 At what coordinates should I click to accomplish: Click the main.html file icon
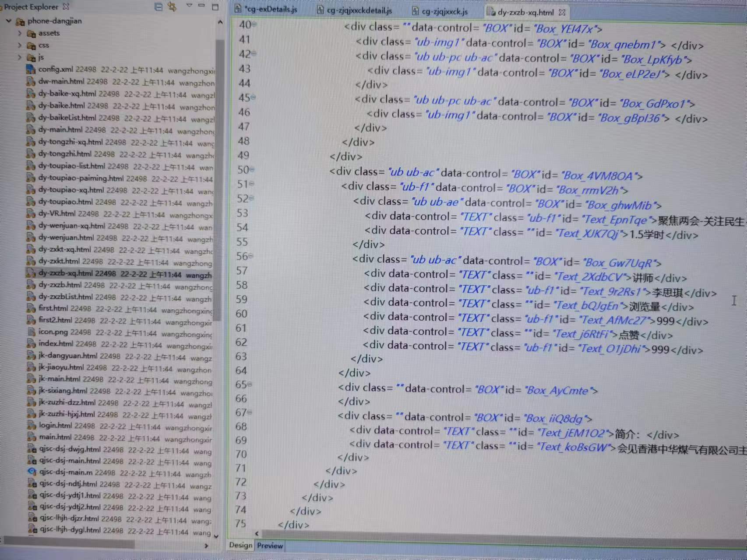coord(32,437)
